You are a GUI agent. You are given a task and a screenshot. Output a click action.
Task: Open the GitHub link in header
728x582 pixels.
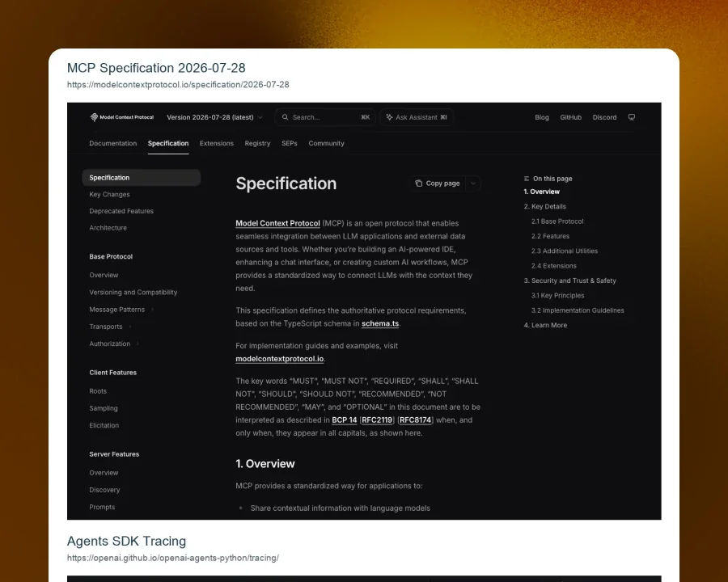[570, 117]
